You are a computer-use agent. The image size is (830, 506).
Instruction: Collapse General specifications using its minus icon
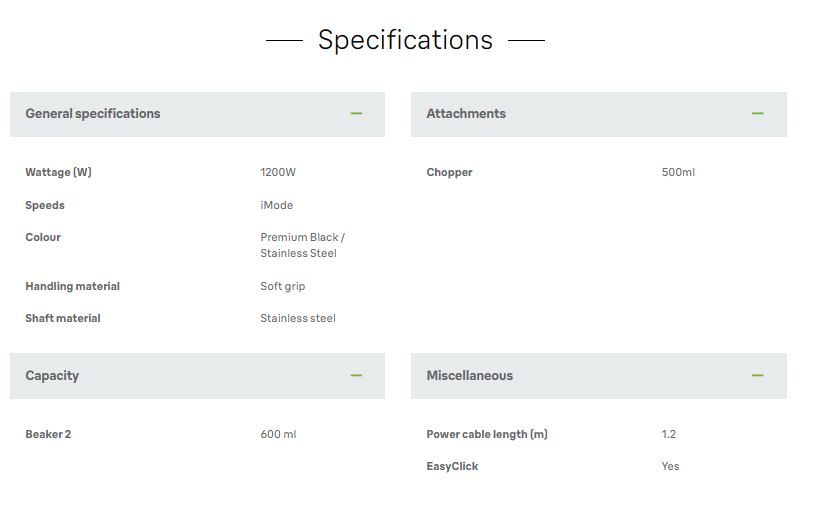[356, 114]
